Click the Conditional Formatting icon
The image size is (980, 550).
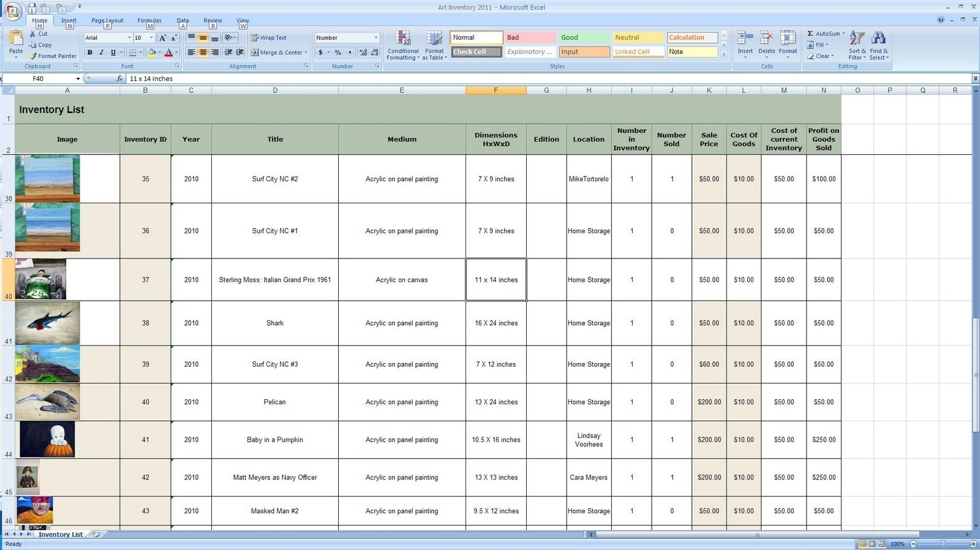(x=402, y=39)
